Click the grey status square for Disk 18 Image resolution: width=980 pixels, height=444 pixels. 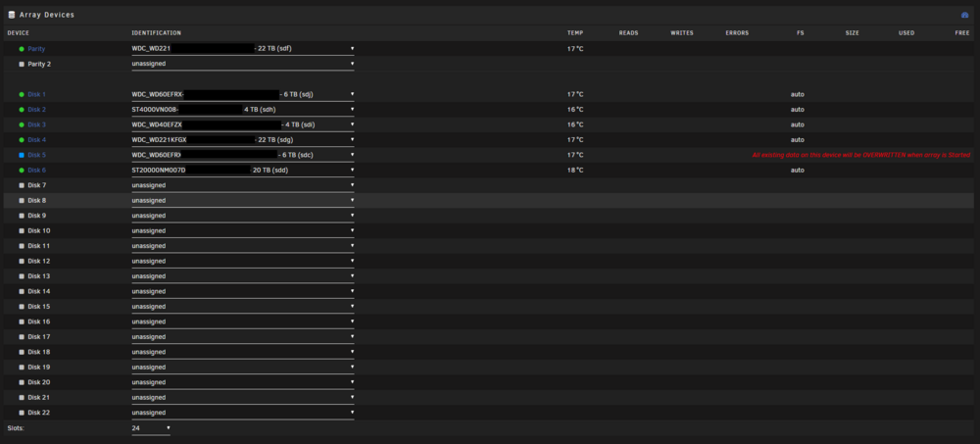pyautogui.click(x=22, y=352)
